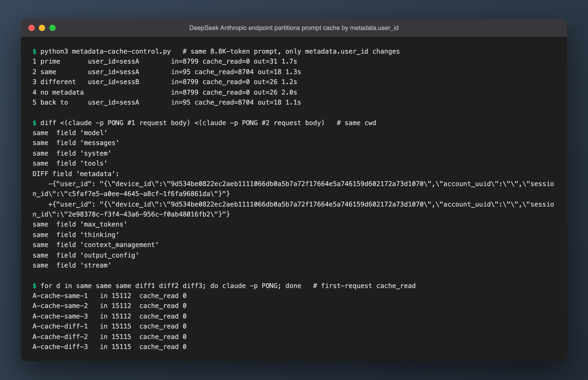Click the same field 'max_tokens' line
The width and height of the screenshot is (588, 380).
80,224
